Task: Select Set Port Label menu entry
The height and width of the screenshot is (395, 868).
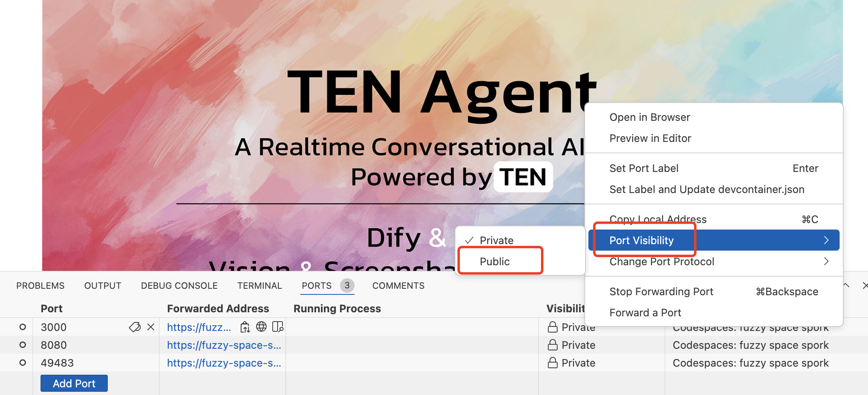Action: tap(714, 168)
